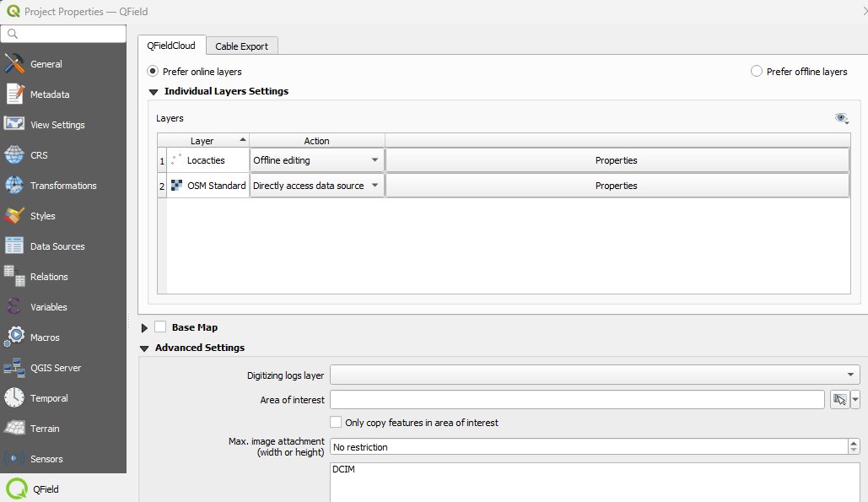Open the Temporal clock icon
This screenshot has height=502, width=868.
coord(14,398)
